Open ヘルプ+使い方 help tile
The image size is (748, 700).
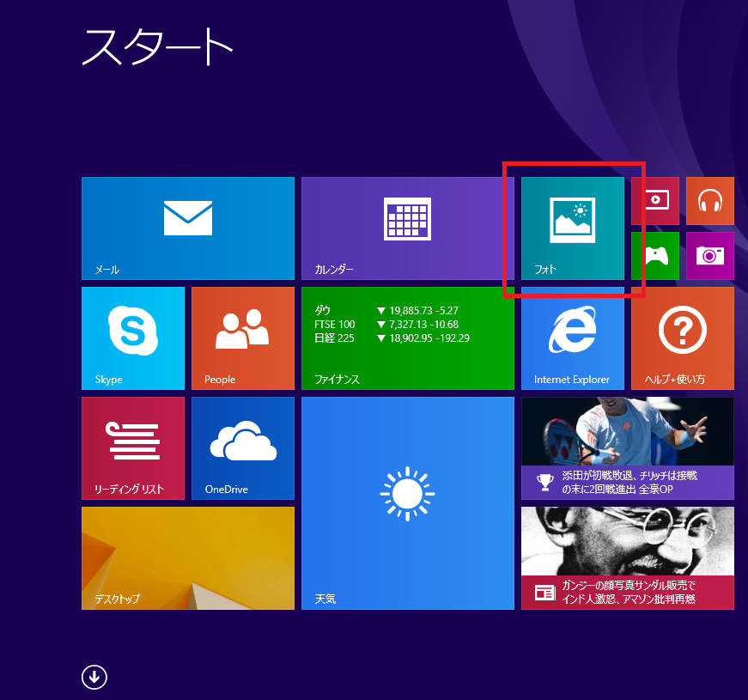(x=682, y=338)
